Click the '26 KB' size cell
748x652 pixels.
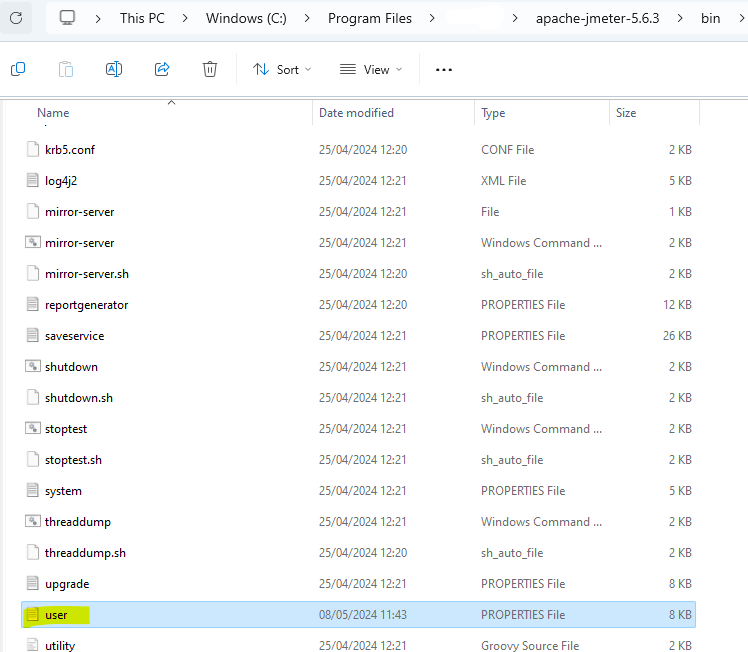677,336
